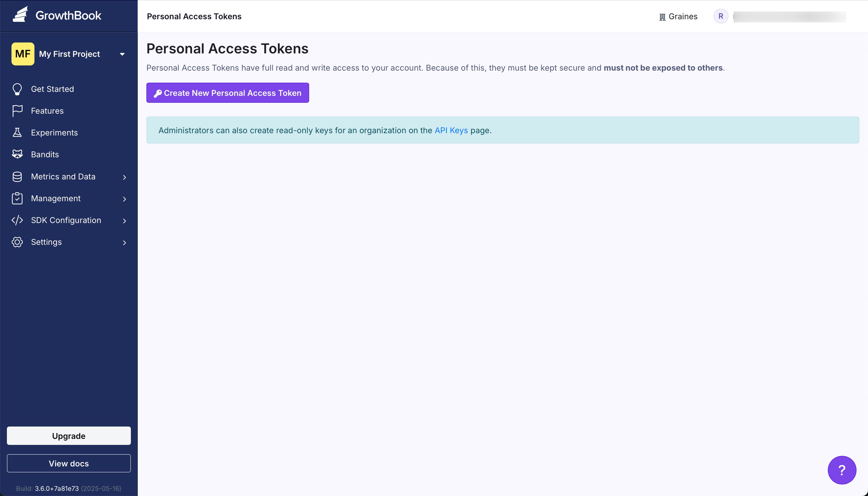The image size is (868, 496).
Task: Click the SDK Configuration code icon
Action: [x=17, y=220]
